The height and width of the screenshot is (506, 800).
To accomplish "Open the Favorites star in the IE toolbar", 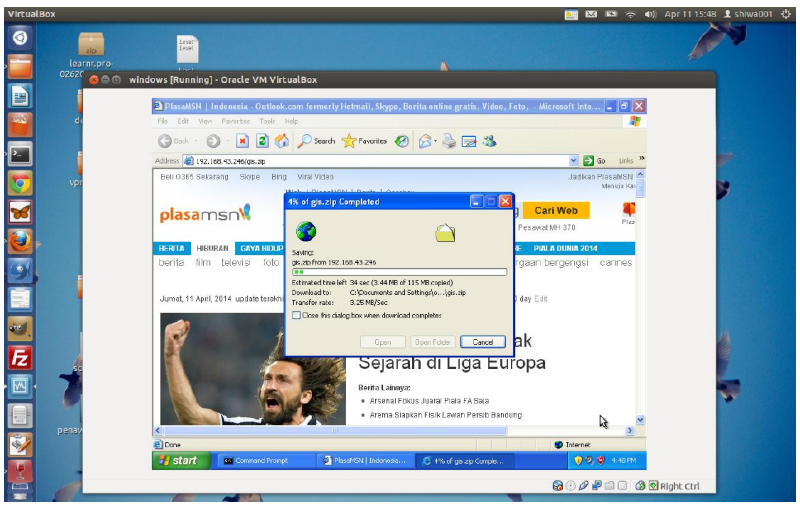I will (364, 141).
